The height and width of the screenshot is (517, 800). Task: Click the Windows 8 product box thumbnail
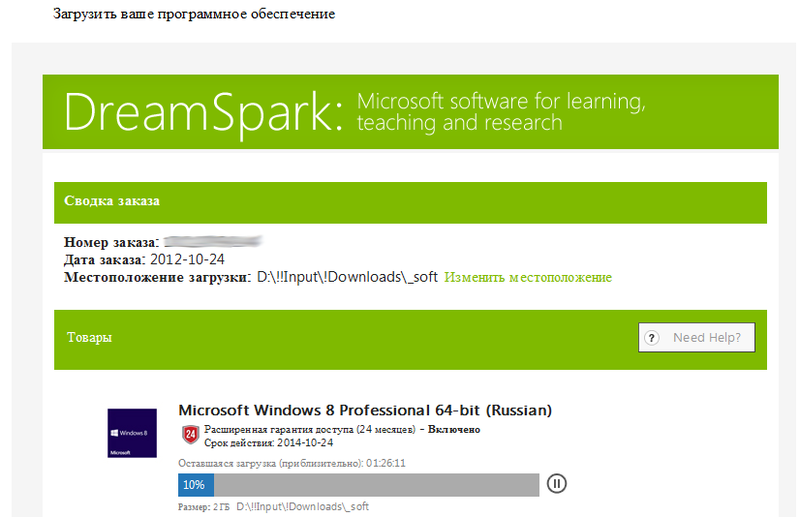(x=132, y=433)
